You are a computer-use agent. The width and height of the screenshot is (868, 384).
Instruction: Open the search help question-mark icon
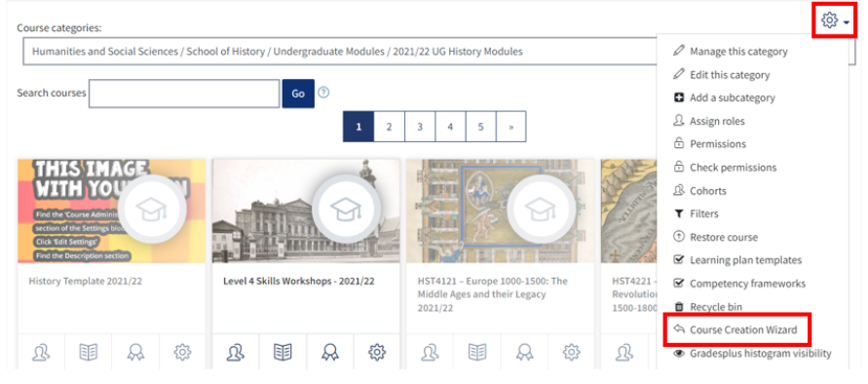(x=323, y=93)
